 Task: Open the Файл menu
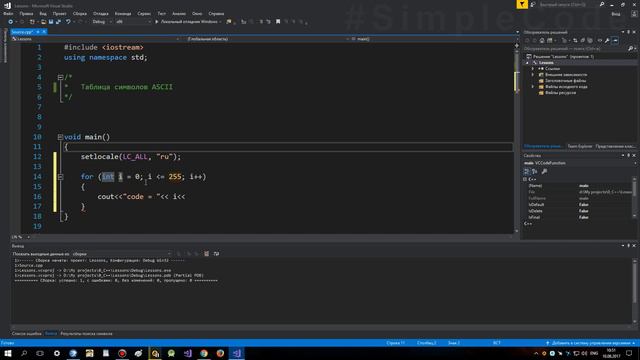(8, 13)
